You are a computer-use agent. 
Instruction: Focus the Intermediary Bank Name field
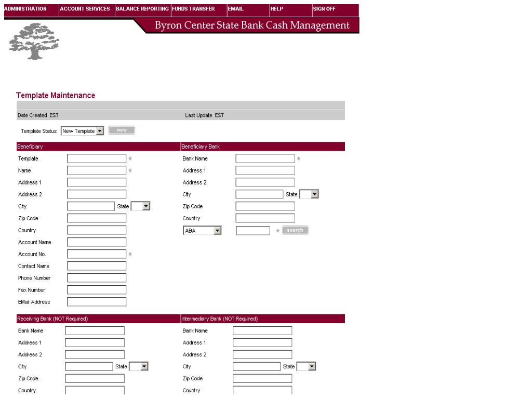(262, 330)
